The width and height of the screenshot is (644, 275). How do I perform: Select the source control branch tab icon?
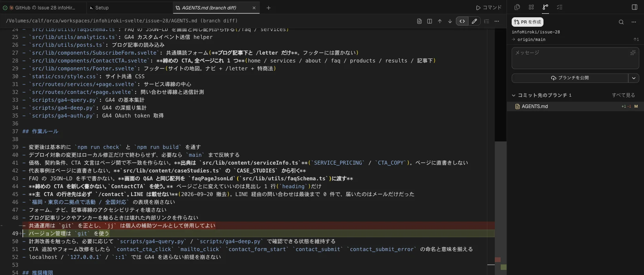(x=545, y=7)
